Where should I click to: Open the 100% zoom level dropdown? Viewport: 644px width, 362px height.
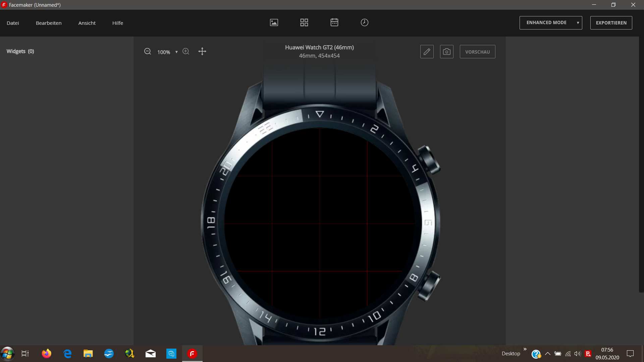click(x=167, y=52)
